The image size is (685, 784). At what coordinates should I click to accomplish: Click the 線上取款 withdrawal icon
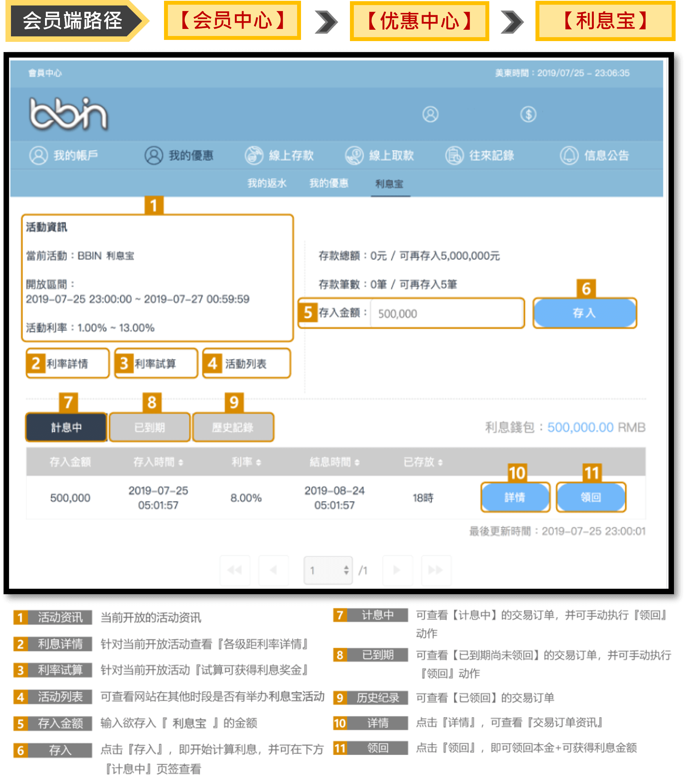coord(354,155)
